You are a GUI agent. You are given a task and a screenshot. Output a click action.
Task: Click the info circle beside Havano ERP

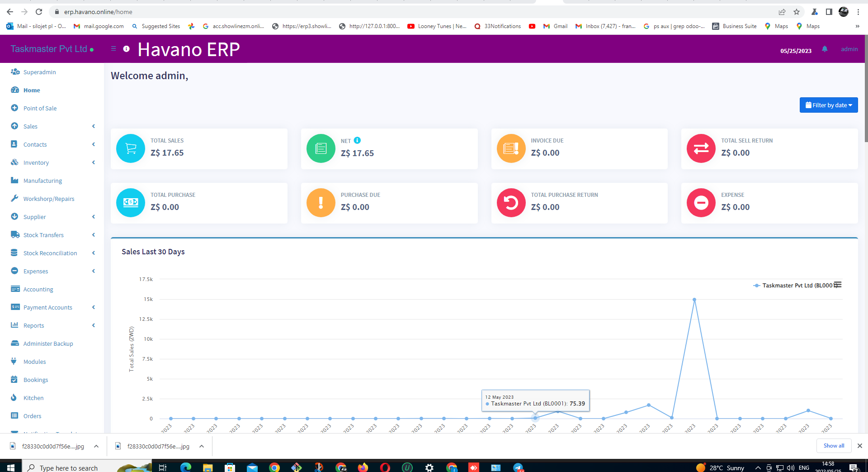point(127,49)
